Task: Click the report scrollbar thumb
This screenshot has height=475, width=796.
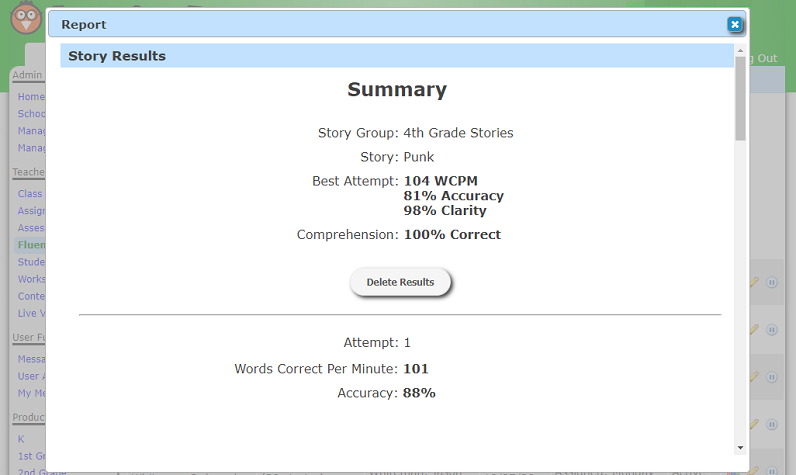Action: tap(740, 98)
